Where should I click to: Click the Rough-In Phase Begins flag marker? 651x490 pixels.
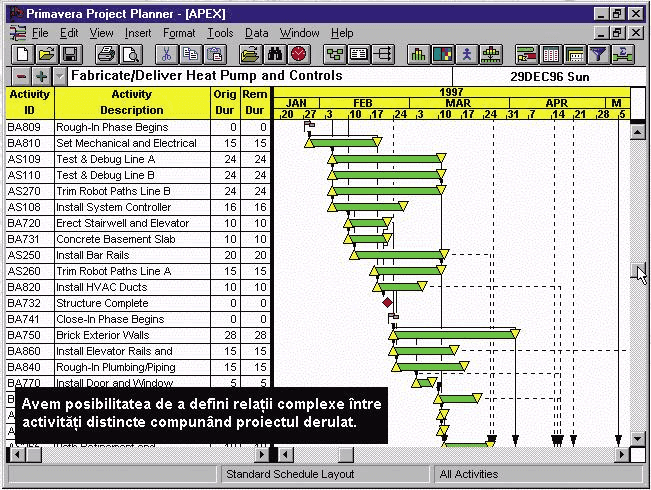click(309, 125)
